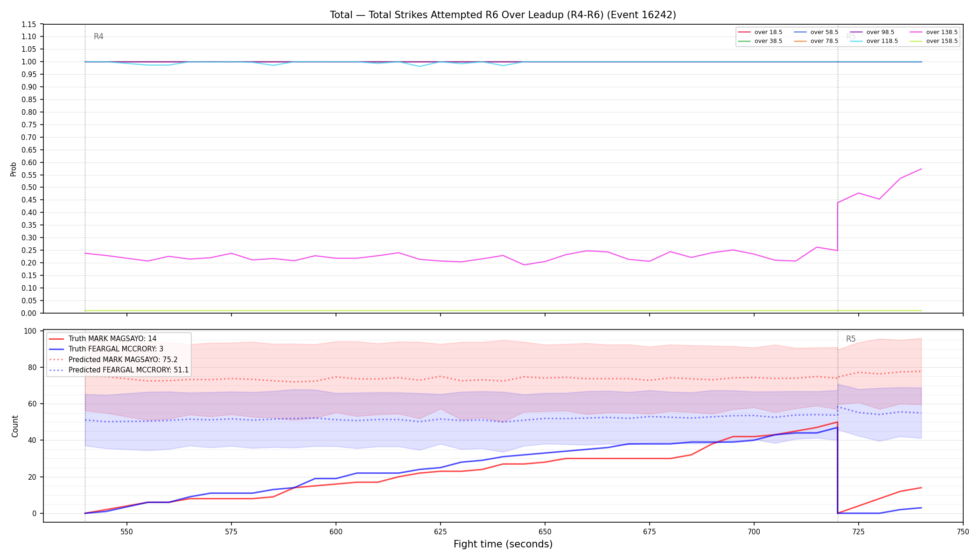The image size is (980, 560).
Task: Click 'Predicted MARK MAGSAYO: 75.2' legend entry
Action: [x=113, y=360]
